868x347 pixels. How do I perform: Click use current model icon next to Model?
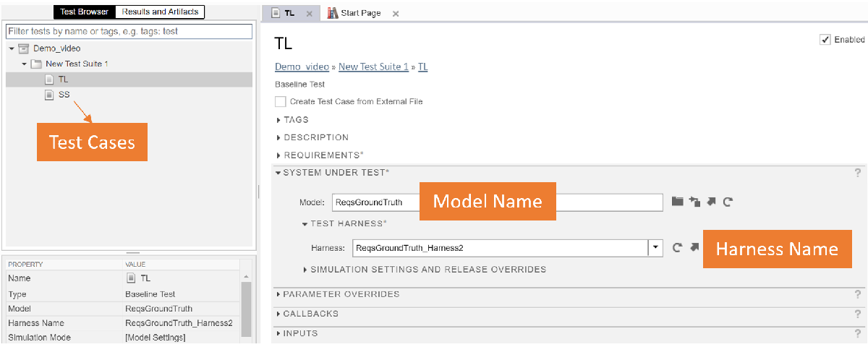coord(694,202)
